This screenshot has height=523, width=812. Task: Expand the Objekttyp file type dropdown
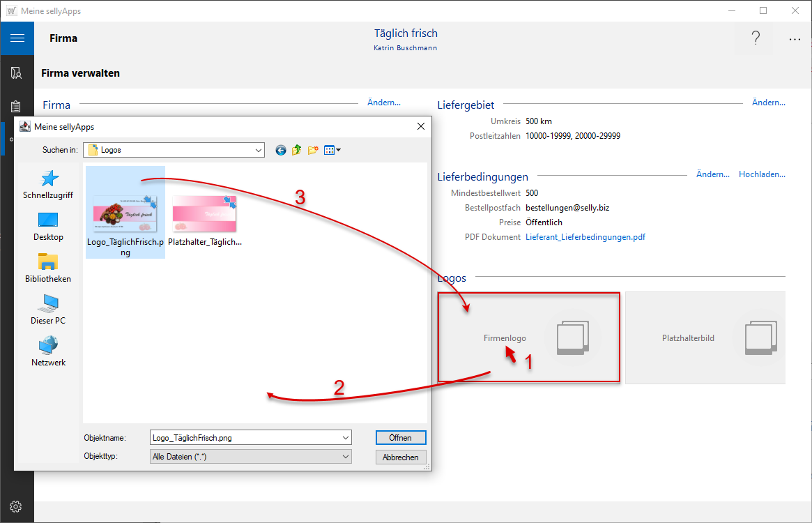point(346,457)
